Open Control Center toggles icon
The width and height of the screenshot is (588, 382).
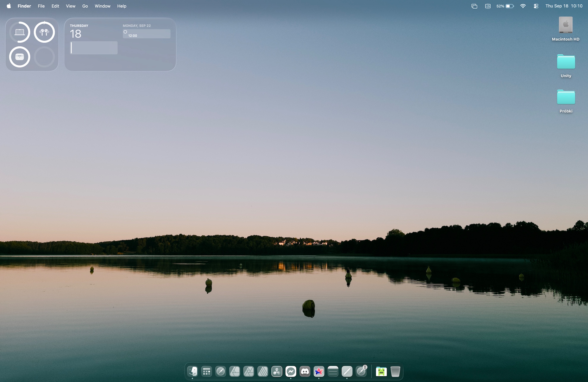tap(536, 6)
